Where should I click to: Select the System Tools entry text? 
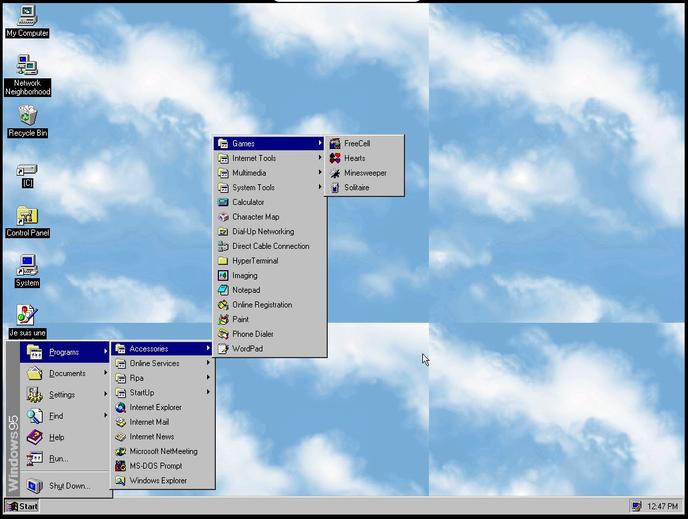pos(254,187)
